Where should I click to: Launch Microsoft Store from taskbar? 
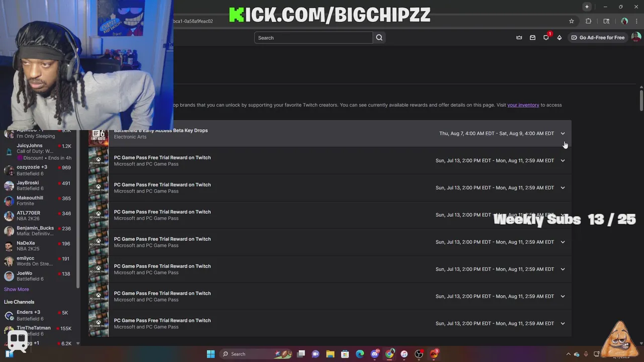coord(345,354)
